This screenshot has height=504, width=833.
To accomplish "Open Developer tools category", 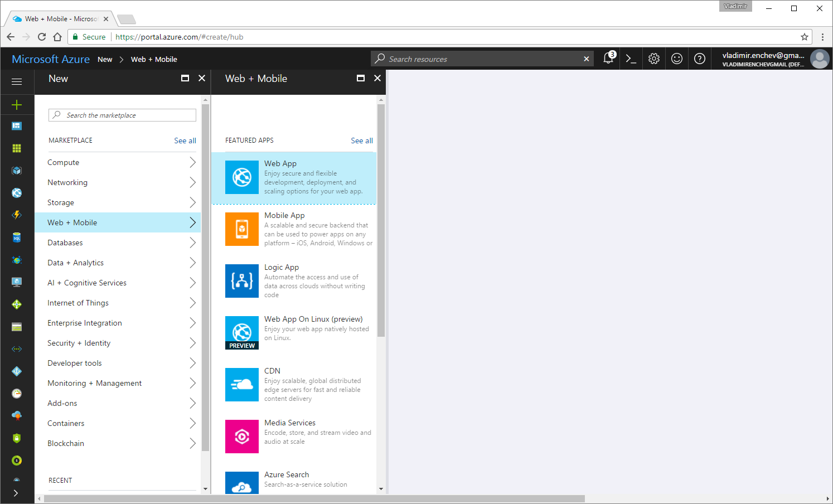I will [x=118, y=363].
